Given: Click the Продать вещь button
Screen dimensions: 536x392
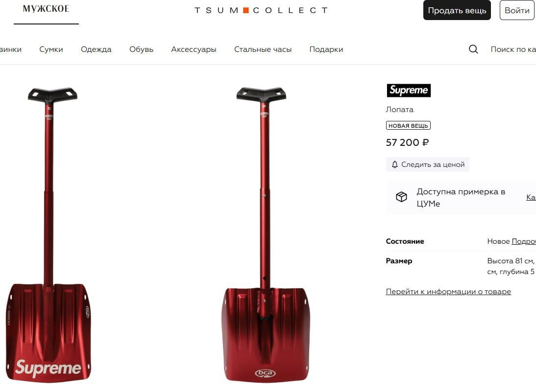Looking at the screenshot, I should [457, 10].
